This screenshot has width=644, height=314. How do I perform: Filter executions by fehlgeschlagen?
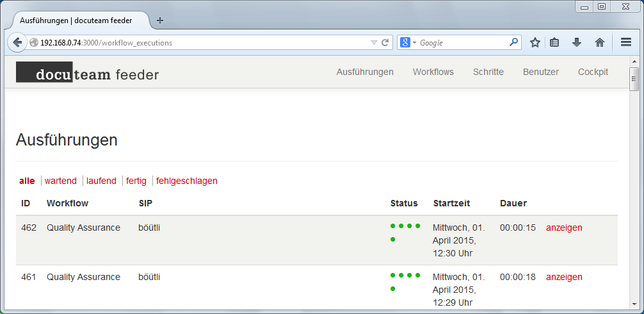coord(187,181)
